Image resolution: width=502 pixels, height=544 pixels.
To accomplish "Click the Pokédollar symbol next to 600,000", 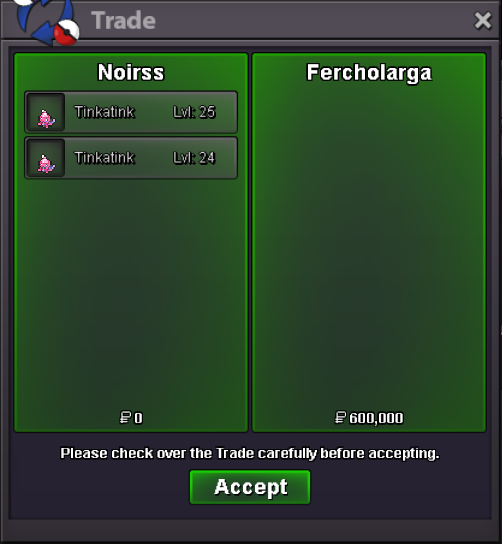I will (x=340, y=418).
